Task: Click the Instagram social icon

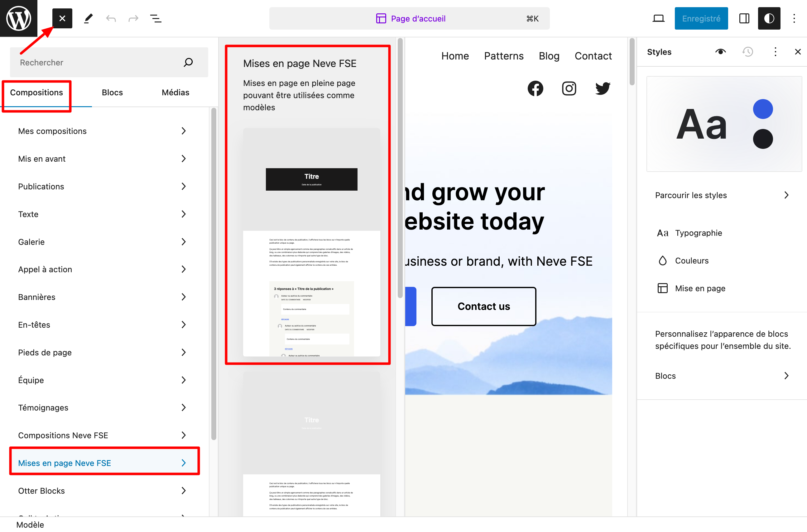Action: pos(569,88)
